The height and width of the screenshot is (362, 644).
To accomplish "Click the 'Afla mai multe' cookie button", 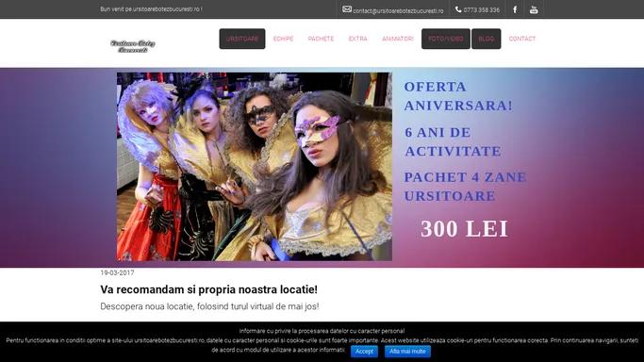I will tap(407, 352).
